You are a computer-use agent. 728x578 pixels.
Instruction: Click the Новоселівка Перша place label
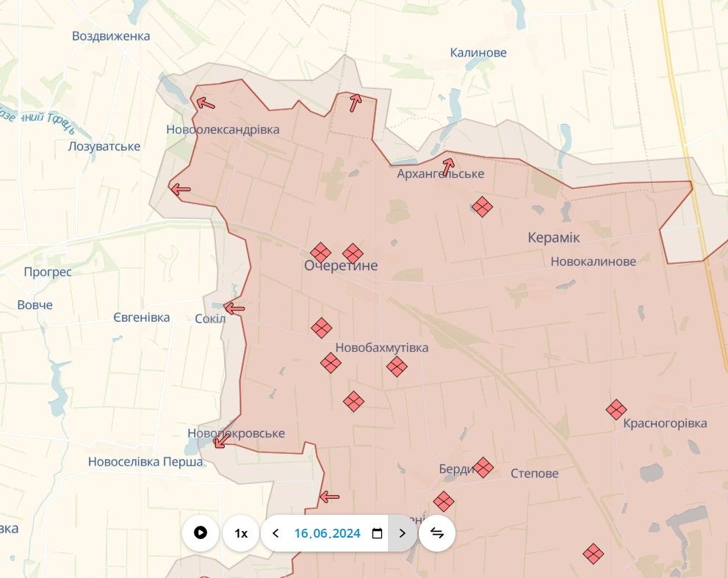click(x=145, y=462)
